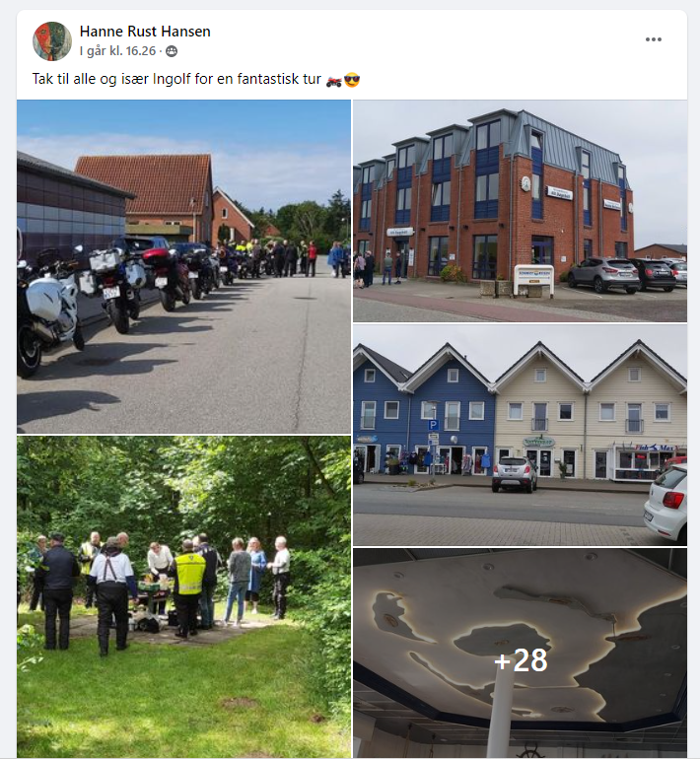Click the white Volkswagen in the houses photo
The height and width of the screenshot is (759, 700).
tap(666, 502)
